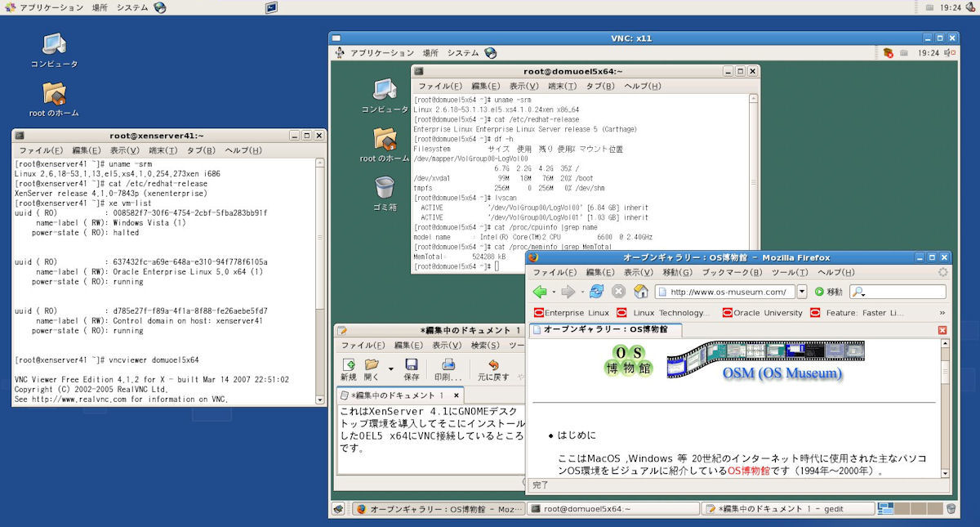The height and width of the screenshot is (527, 980).
Task: Open ブックマーク(B) menu in Firefox
Action: (x=733, y=272)
